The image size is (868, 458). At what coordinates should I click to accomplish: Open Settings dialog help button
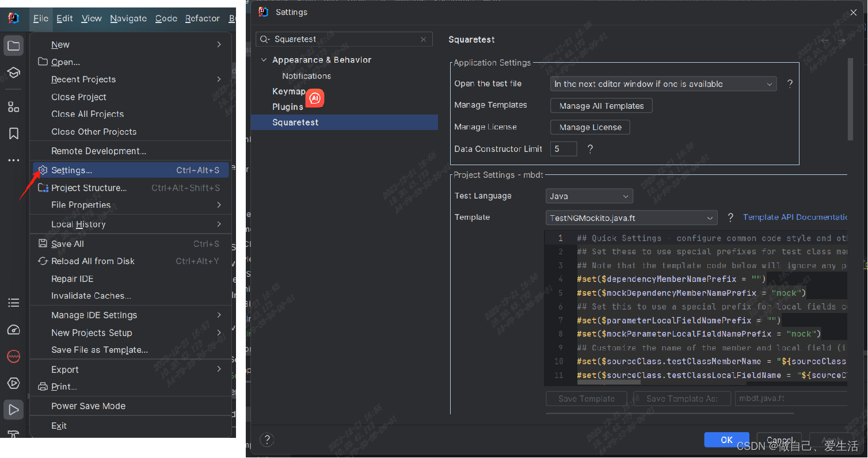tap(267, 440)
